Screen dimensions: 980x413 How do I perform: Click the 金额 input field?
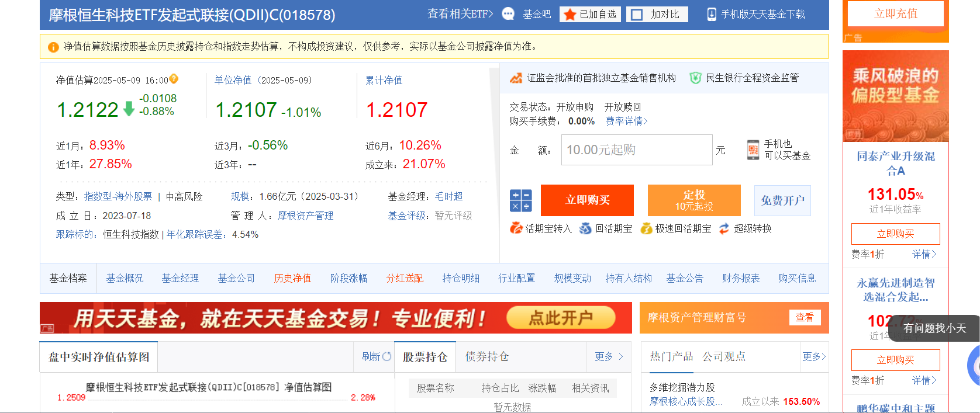[637, 150]
